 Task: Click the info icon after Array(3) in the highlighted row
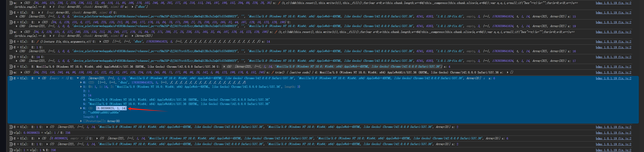click(484, 78)
